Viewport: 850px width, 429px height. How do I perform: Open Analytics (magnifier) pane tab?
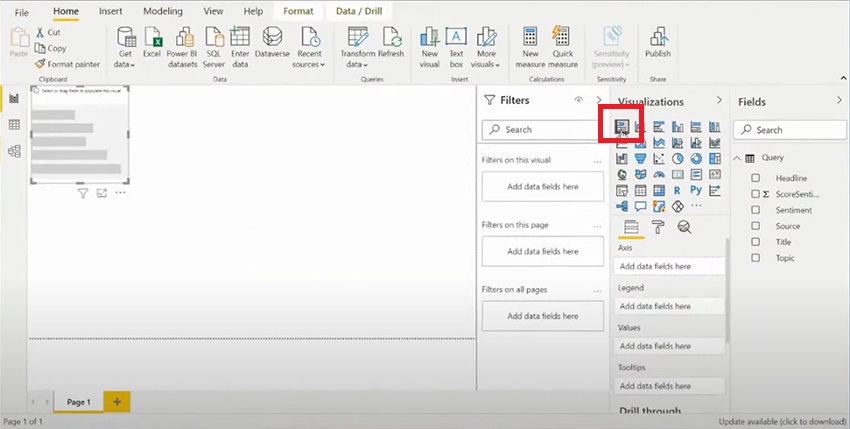click(x=684, y=227)
